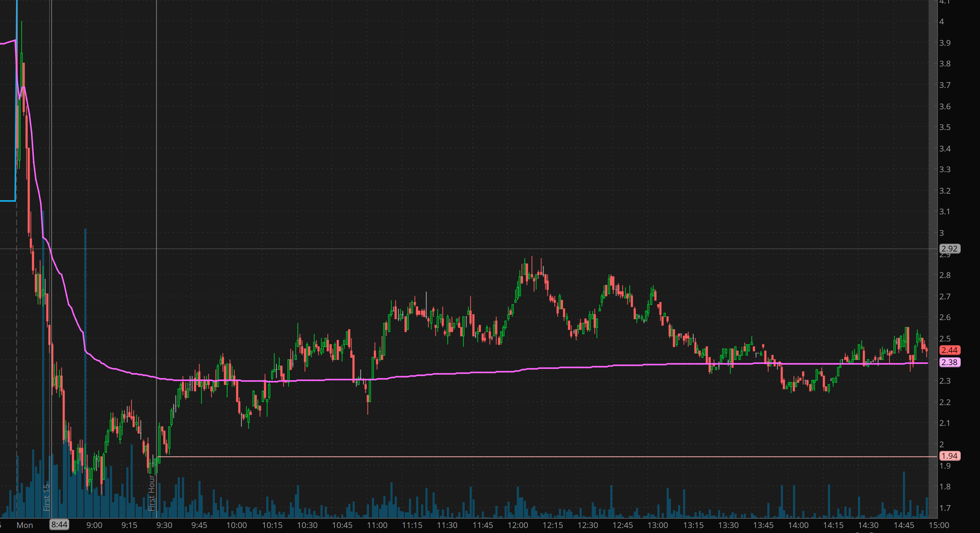Viewport: 980px width, 533px height.
Task: Click the 4 price label on price axis
Action: coord(941,22)
